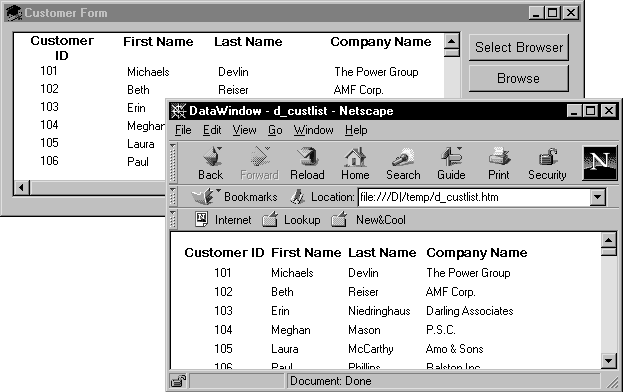Click 'Amo & Sons' in Netscape page

[x=454, y=349]
